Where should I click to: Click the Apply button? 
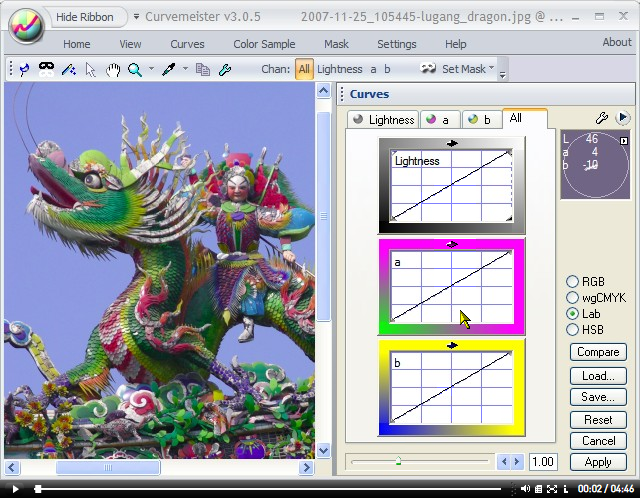(598, 462)
